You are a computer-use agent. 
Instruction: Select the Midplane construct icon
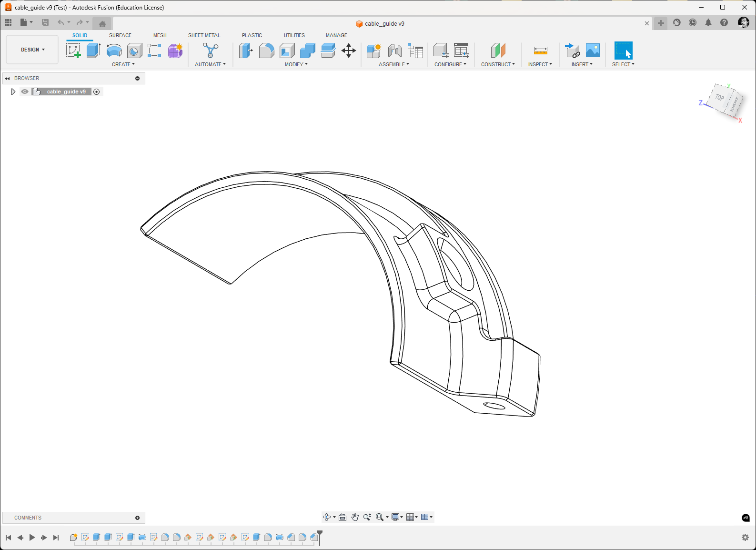(x=498, y=50)
